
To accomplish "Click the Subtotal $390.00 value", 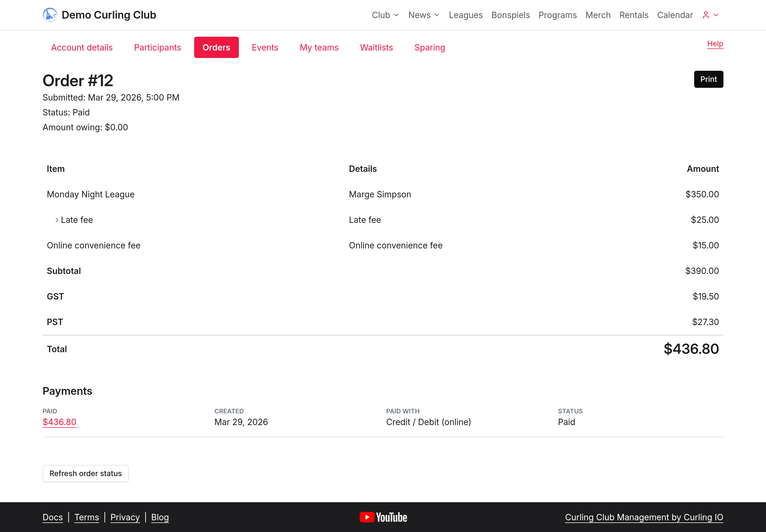I will tap(702, 271).
